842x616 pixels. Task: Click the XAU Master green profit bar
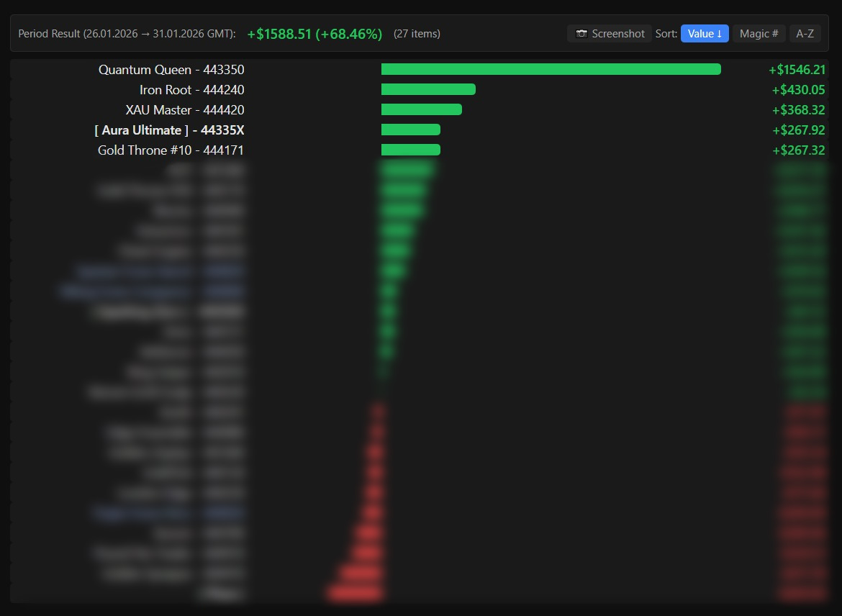pyautogui.click(x=422, y=109)
